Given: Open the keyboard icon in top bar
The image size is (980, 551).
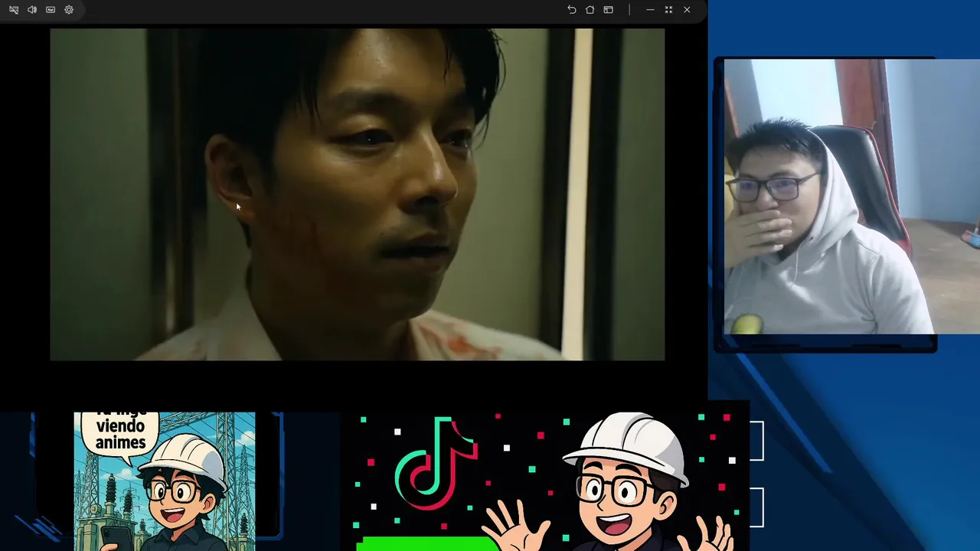Looking at the screenshot, I should pyautogui.click(x=51, y=10).
